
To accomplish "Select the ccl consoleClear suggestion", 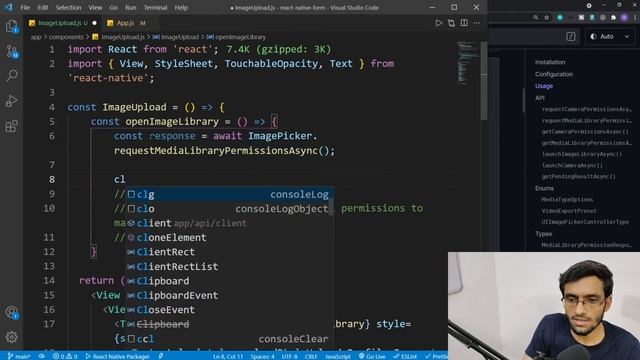I will (229, 339).
